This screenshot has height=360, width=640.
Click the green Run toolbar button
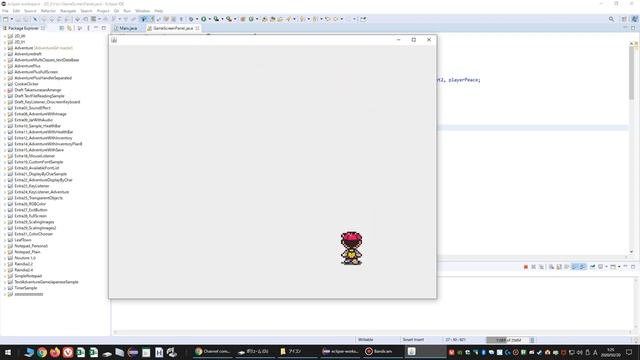tap(203, 19)
